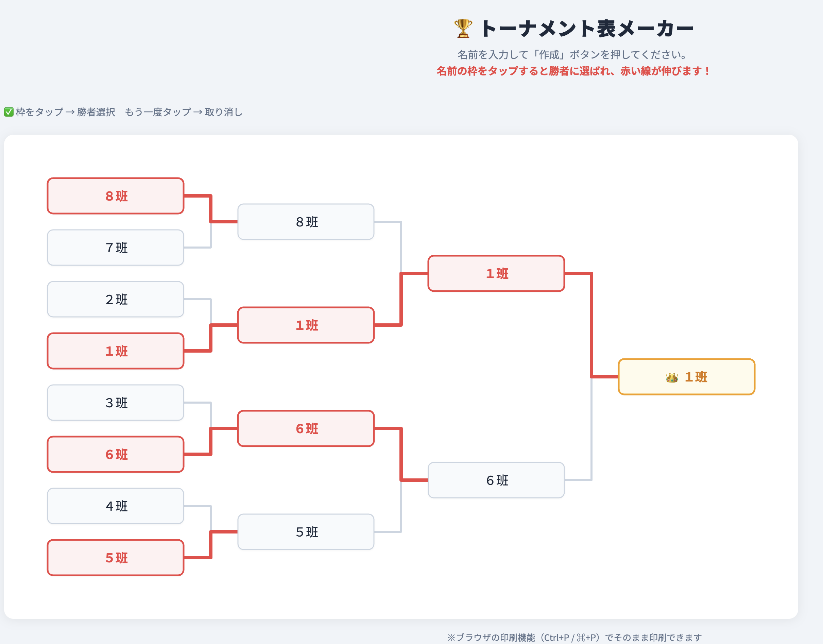Deselect the first-column 8班 winner box
This screenshot has width=823, height=644.
point(115,196)
